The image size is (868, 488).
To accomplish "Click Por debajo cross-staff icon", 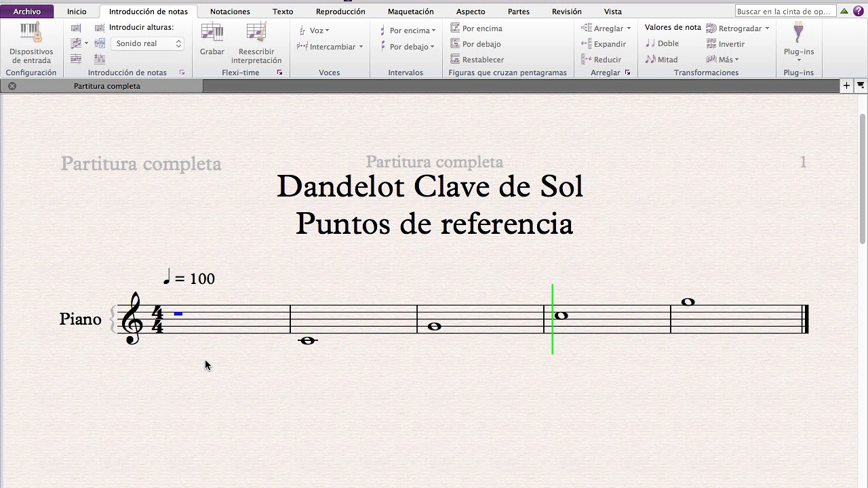I will click(x=455, y=44).
